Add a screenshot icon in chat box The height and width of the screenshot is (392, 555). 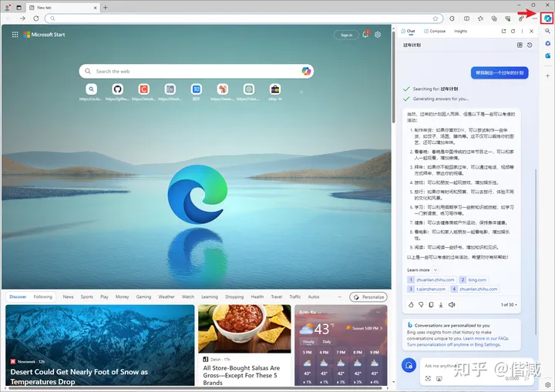pos(439,379)
